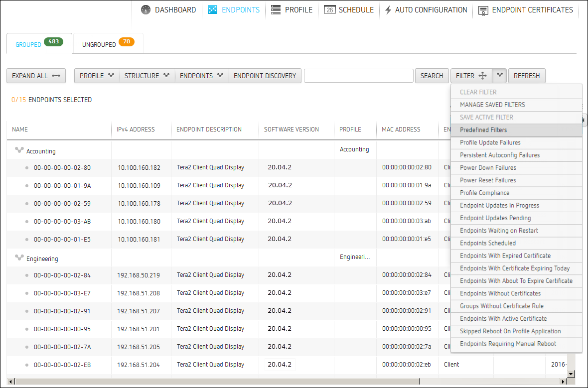The image size is (588, 388).
Task: Collapse the Accounting group row
Action: [19, 150]
